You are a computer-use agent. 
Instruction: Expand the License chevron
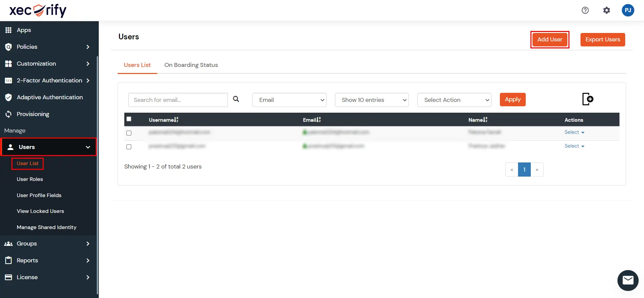[x=88, y=277]
